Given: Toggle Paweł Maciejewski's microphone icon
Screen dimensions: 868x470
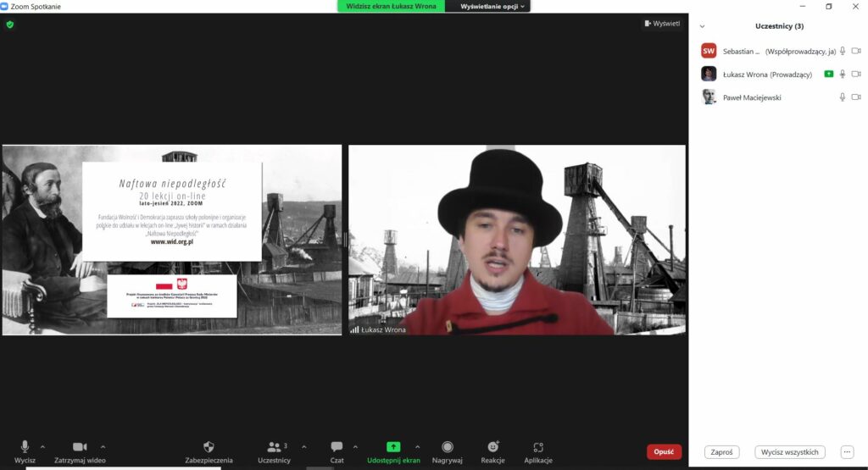Looking at the screenshot, I should (x=843, y=97).
